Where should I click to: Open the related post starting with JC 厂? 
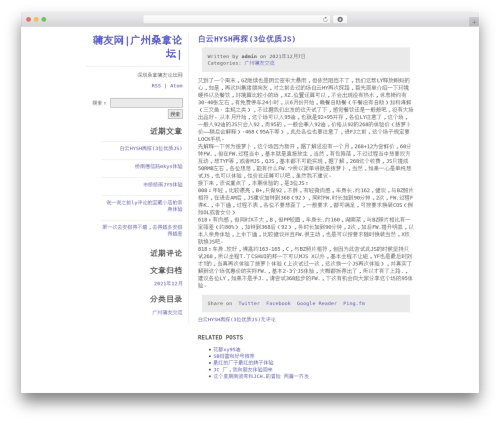(243, 369)
